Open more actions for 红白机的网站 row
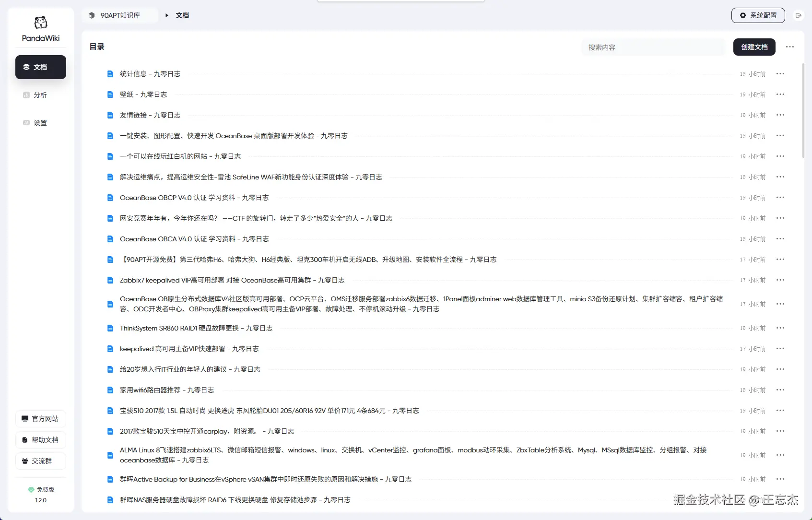Viewport: 812px width, 520px height. point(780,156)
